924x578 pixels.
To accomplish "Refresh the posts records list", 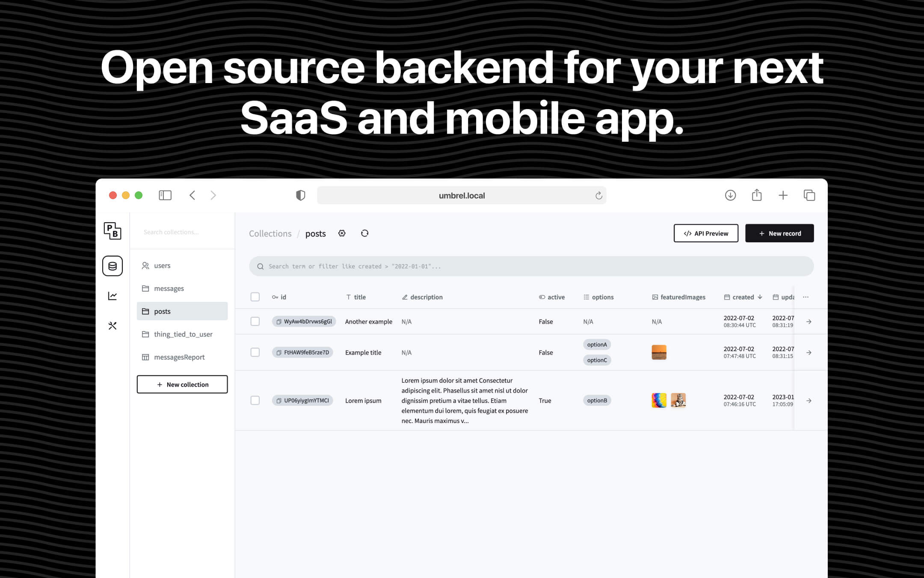I will pos(364,233).
